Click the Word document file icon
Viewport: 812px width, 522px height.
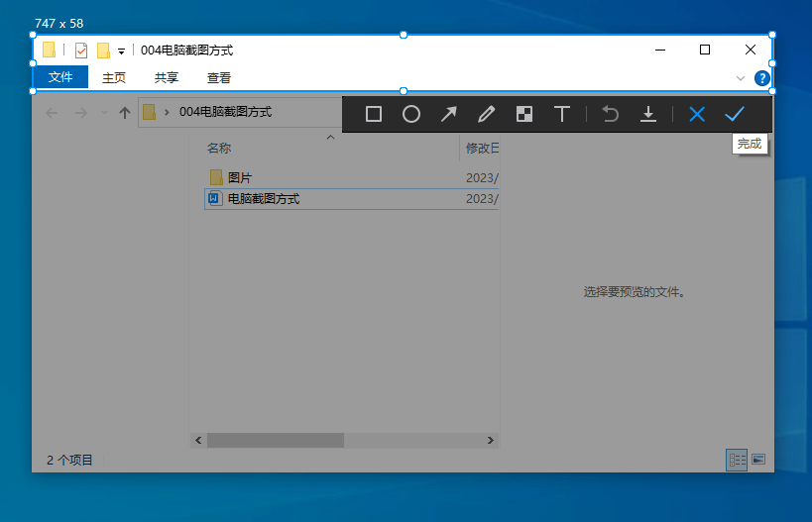tap(215, 198)
